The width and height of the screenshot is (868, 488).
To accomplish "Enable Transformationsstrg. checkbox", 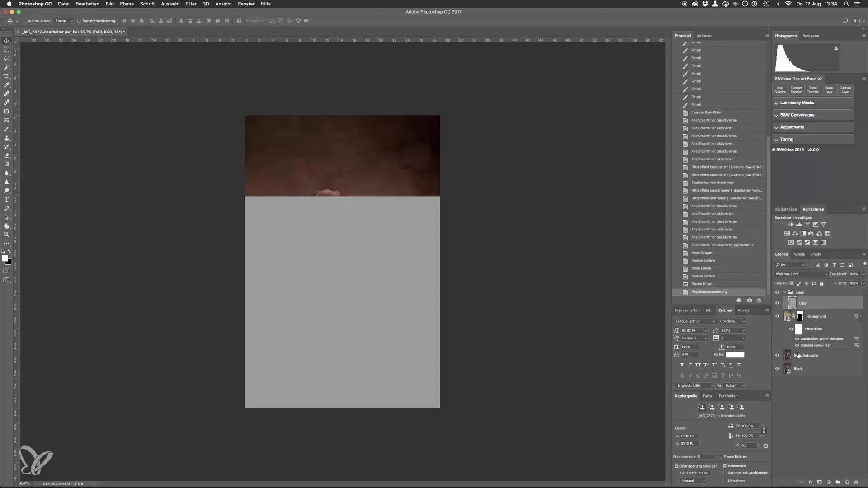I will point(79,21).
